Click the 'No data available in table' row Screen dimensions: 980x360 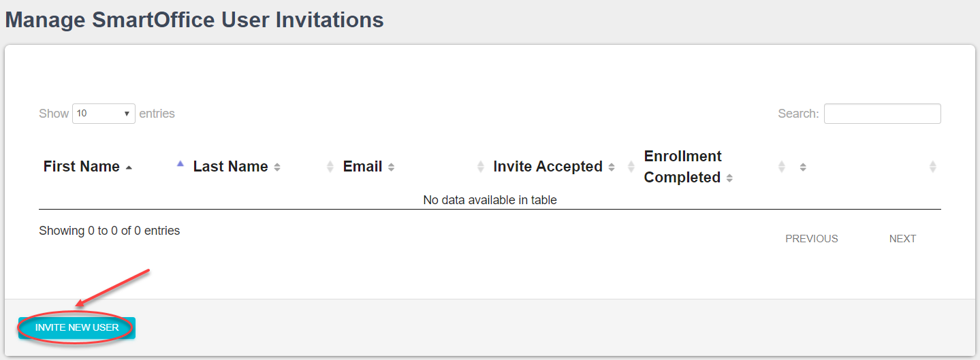coord(490,200)
